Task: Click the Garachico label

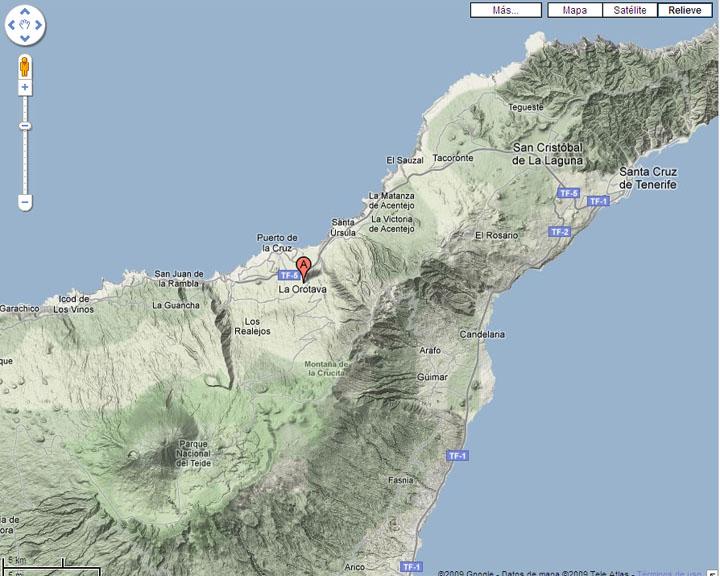Action: tap(19, 309)
